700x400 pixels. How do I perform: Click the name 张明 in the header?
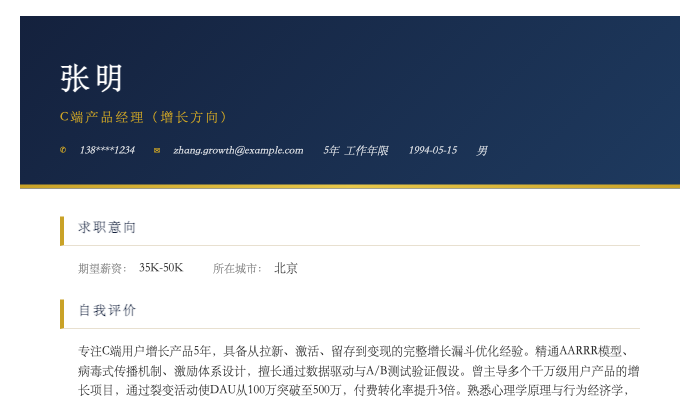tap(92, 79)
